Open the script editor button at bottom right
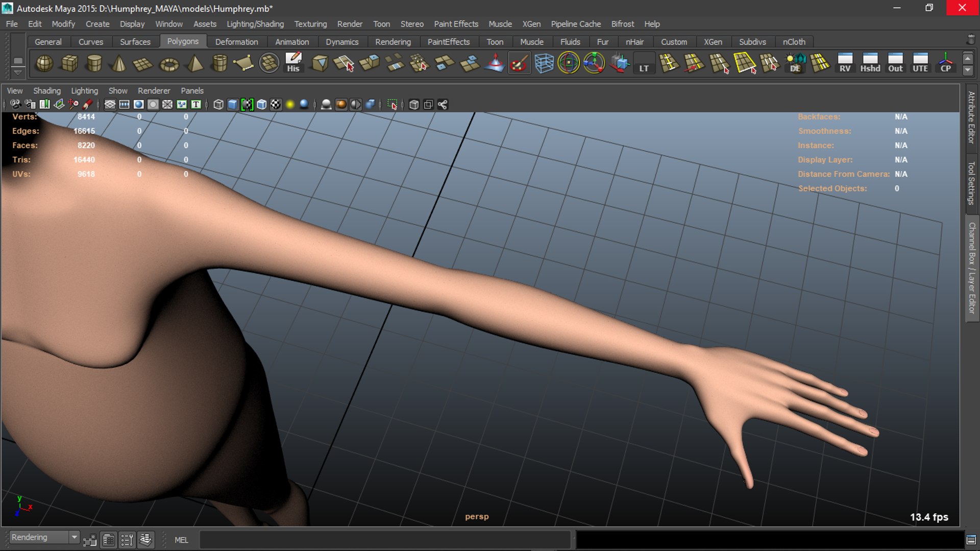This screenshot has height=551, width=980. [x=971, y=540]
